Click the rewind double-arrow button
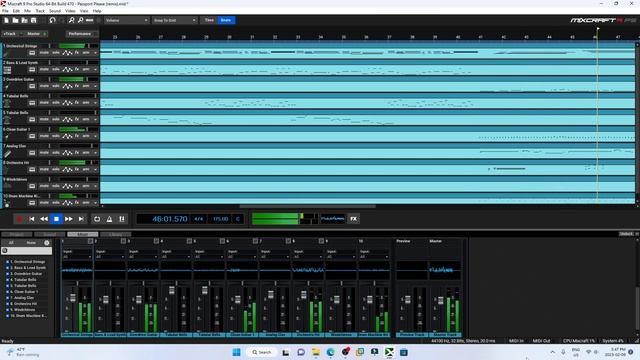 (x=44, y=219)
